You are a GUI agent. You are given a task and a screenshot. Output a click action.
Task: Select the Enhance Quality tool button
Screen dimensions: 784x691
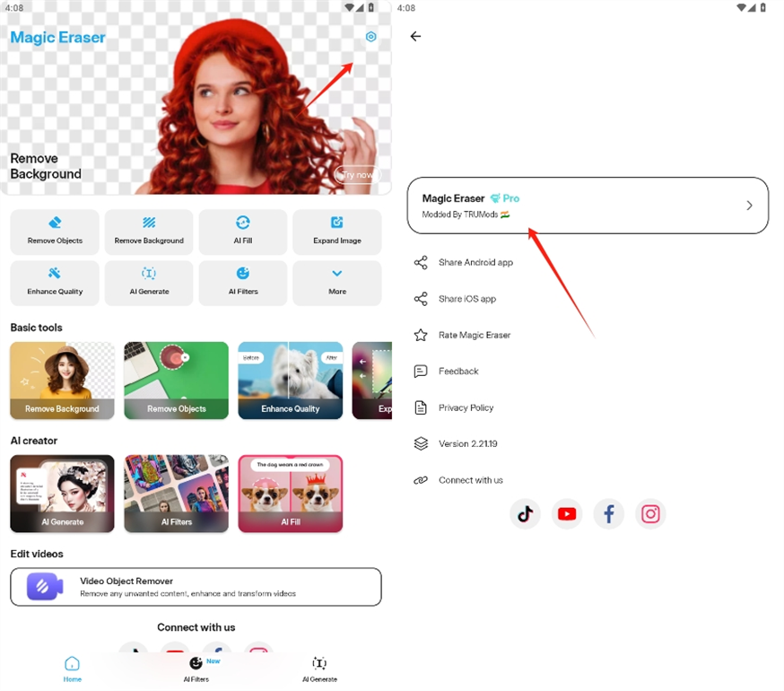coord(55,283)
